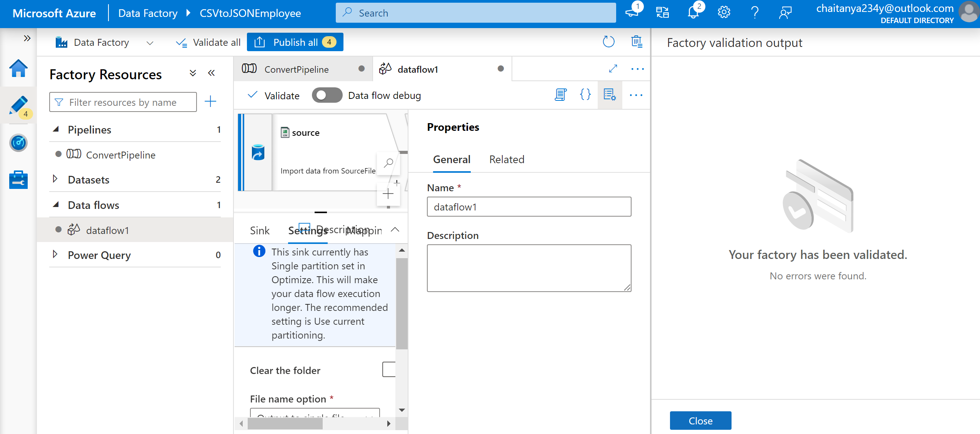
Task: Toggle the properties pane icon
Action: click(x=610, y=95)
